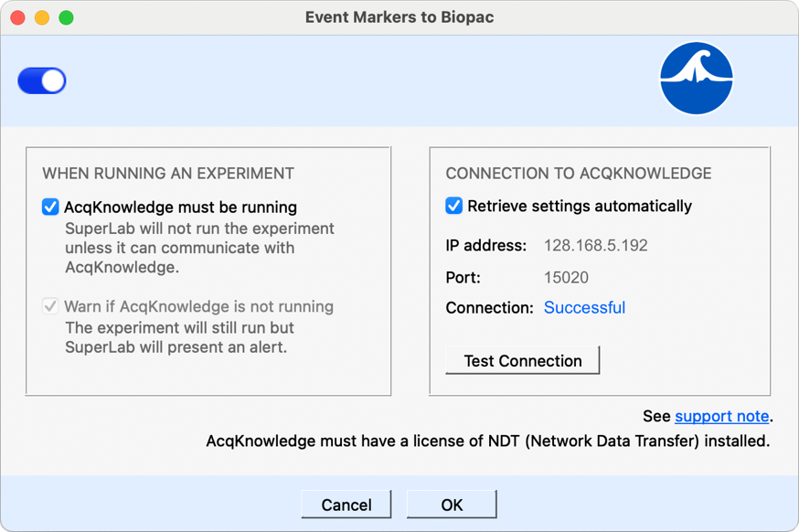Click the Event Markers to Biopac title
The width and height of the screenshot is (799, 532).
399,17
